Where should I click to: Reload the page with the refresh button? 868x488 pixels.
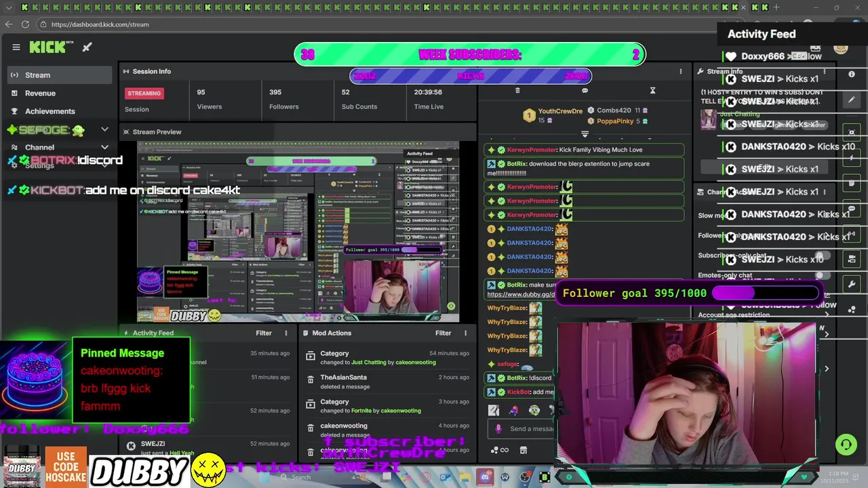coord(25,24)
